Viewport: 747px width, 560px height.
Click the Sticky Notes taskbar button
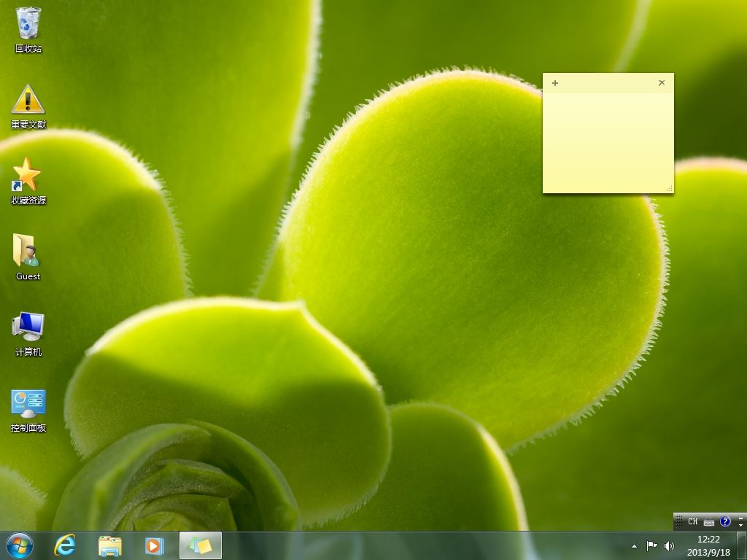pyautogui.click(x=201, y=545)
